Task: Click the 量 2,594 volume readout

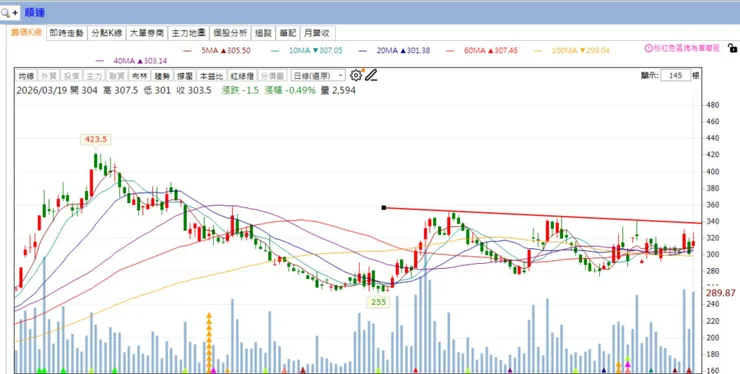Action: pos(338,91)
